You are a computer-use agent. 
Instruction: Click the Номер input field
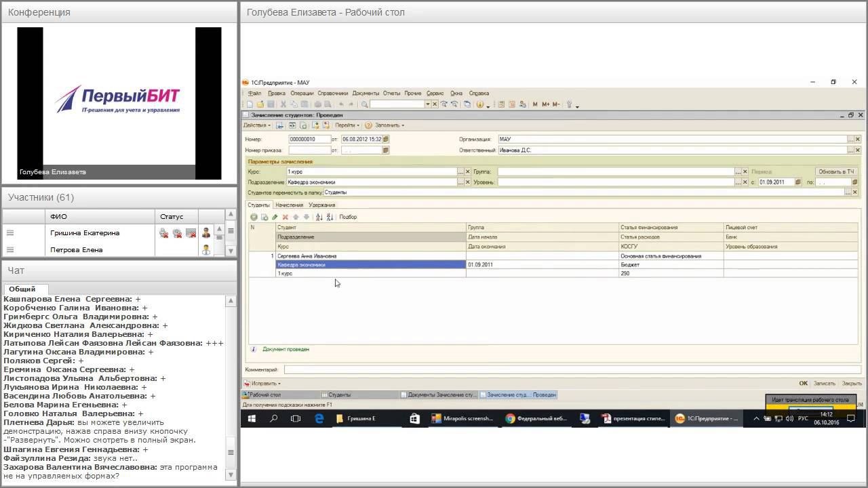click(309, 139)
